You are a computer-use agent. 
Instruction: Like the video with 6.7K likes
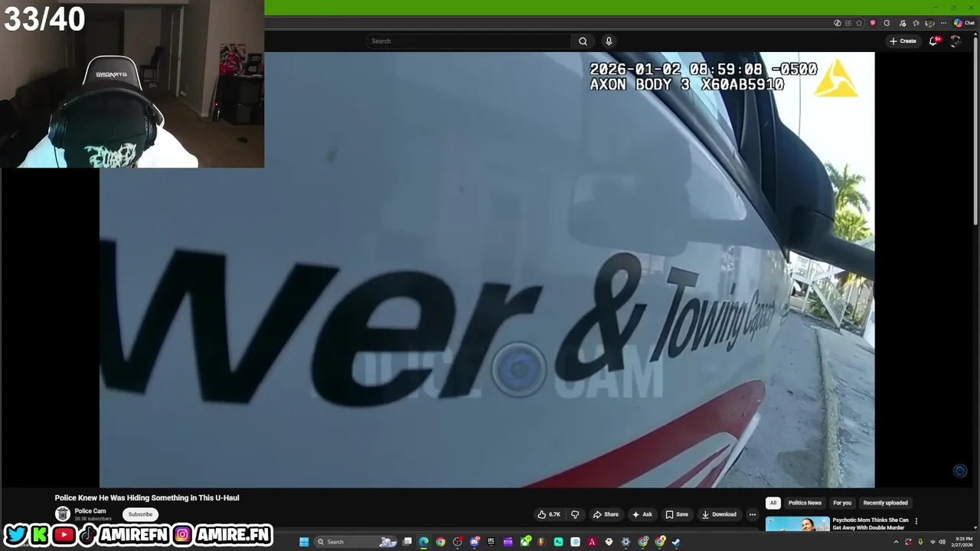(549, 514)
